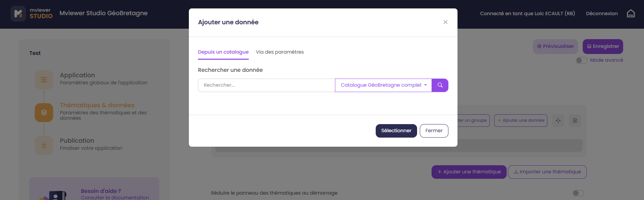Screen dimensions: 644x200
Task: Click Ajouter une donnée button in background
Action: click(x=521, y=120)
